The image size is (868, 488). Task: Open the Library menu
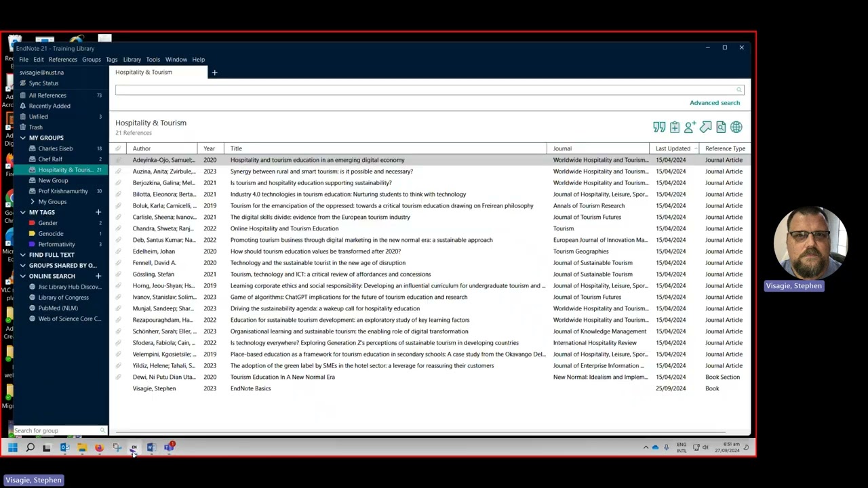(132, 60)
